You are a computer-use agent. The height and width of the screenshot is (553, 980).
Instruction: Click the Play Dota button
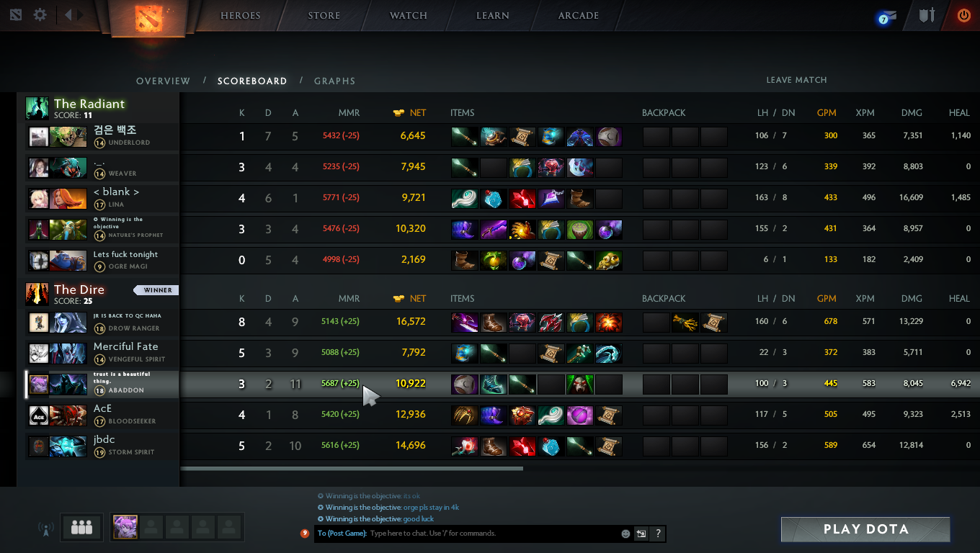(x=865, y=529)
